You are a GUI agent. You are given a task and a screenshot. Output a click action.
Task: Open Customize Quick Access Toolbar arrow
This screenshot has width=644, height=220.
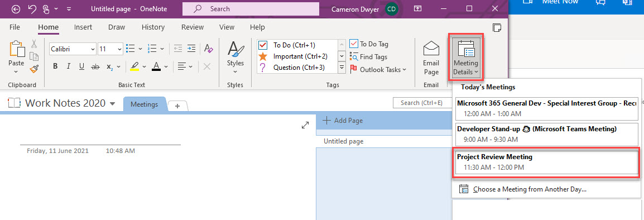[69, 8]
